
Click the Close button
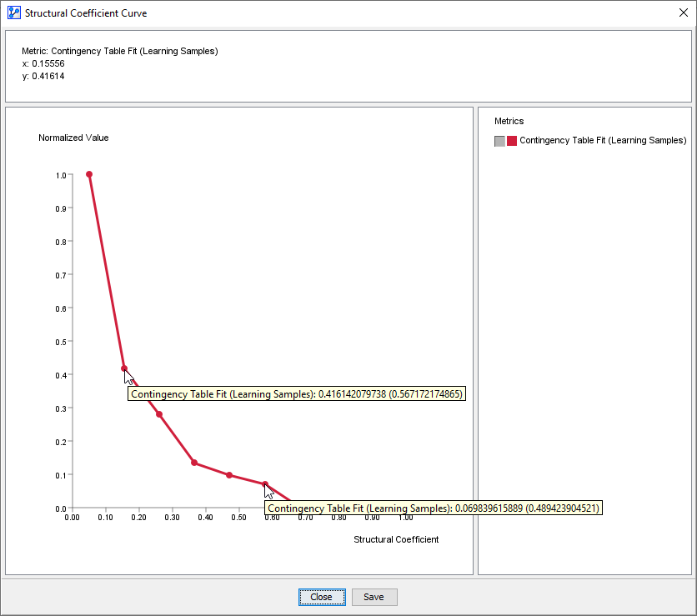click(x=322, y=597)
